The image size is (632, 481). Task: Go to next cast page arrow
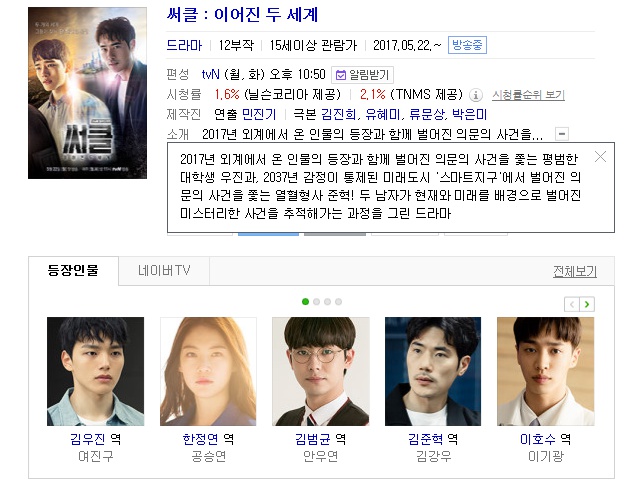point(587,304)
